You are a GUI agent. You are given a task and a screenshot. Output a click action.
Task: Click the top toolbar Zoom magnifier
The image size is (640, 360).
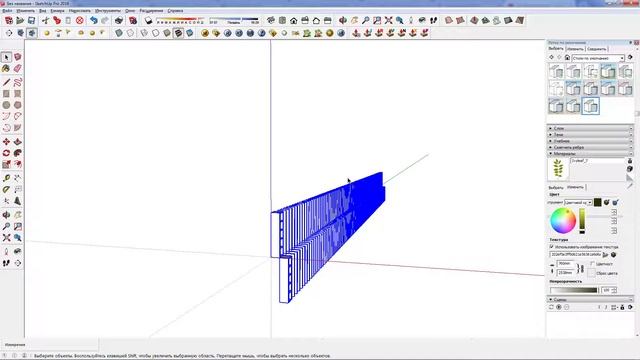[366, 20]
